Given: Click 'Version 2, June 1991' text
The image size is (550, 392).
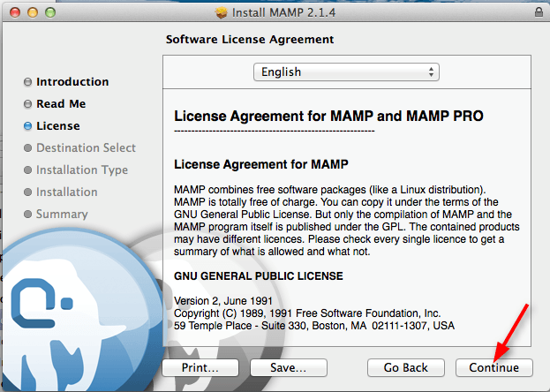Looking at the screenshot, I should click(223, 301).
